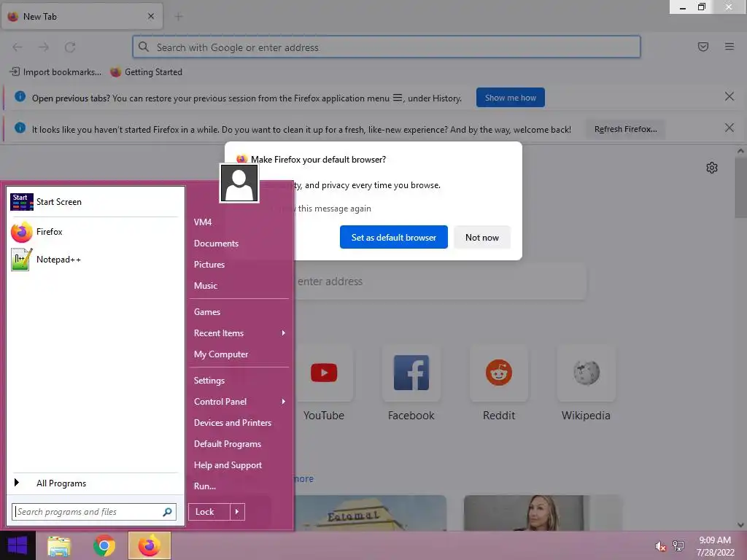
Task: Open Documents from the Start menu
Action: pos(216,244)
